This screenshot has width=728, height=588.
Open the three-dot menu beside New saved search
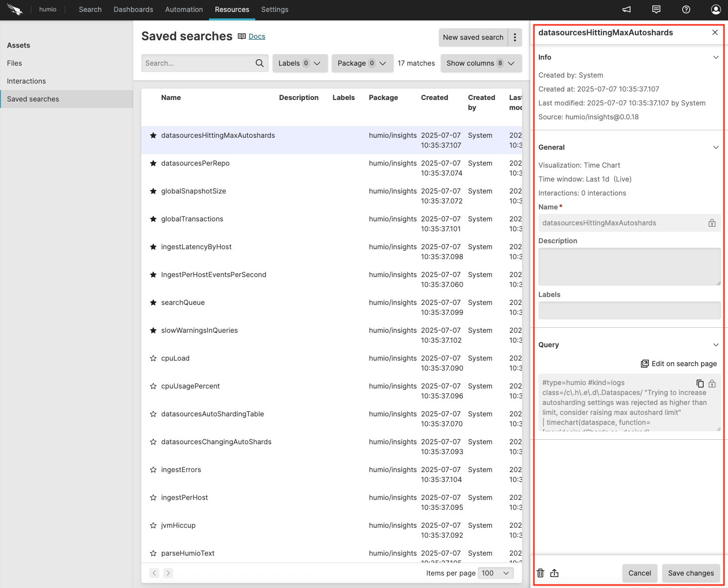coord(515,37)
